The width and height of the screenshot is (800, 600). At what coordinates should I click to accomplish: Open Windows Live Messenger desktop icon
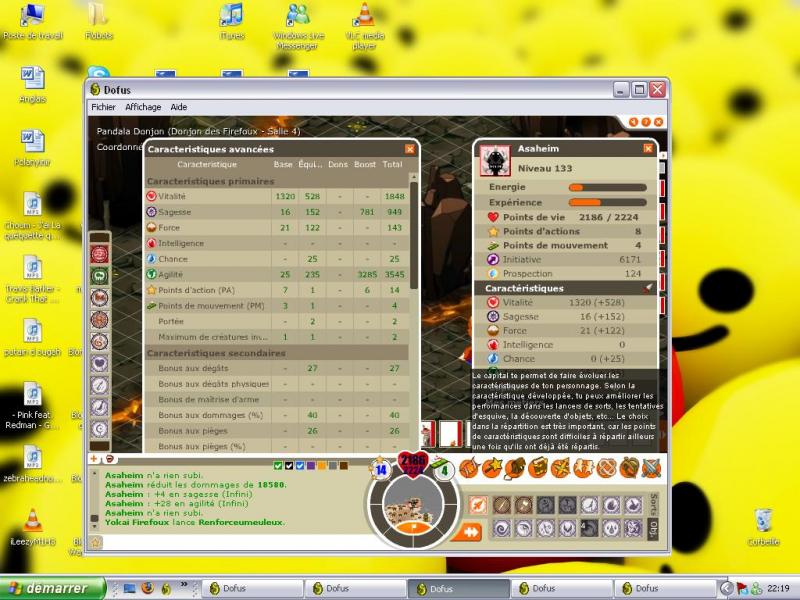[x=298, y=27]
